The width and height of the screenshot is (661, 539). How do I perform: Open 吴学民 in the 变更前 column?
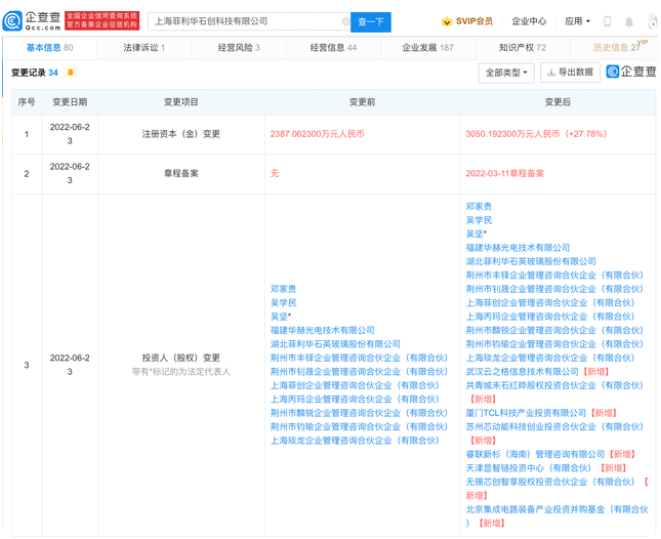pyautogui.click(x=283, y=303)
